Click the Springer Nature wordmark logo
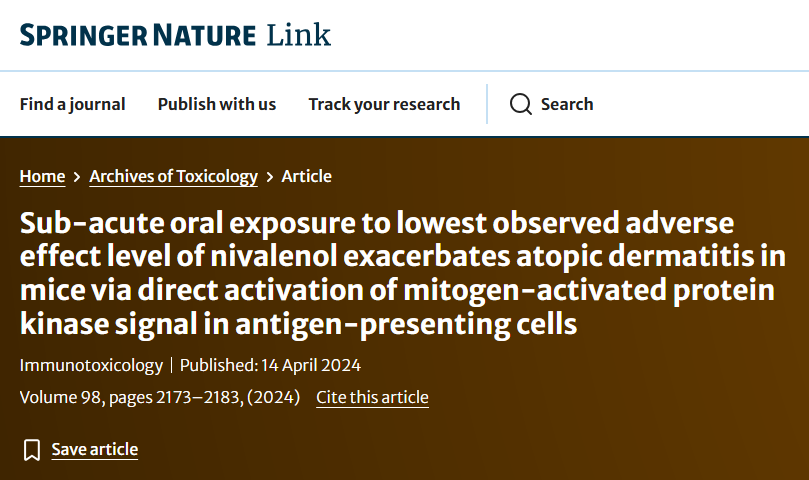The width and height of the screenshot is (809, 480). coord(138,36)
